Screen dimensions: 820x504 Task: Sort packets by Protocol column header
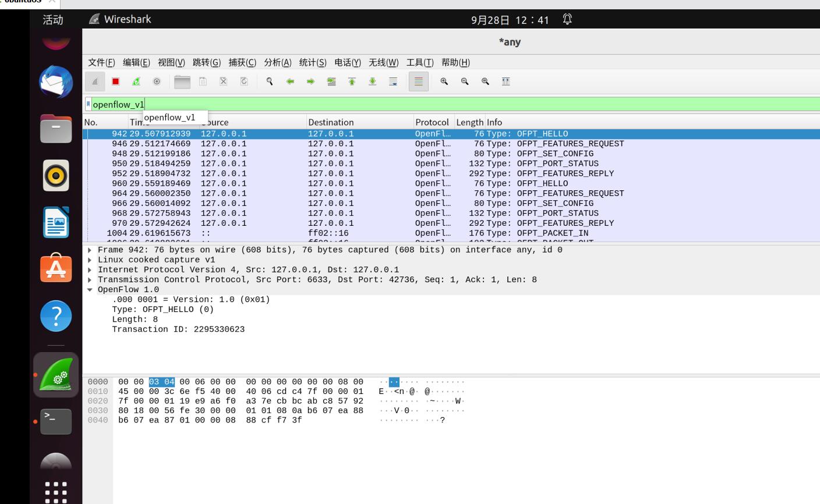pyautogui.click(x=433, y=122)
